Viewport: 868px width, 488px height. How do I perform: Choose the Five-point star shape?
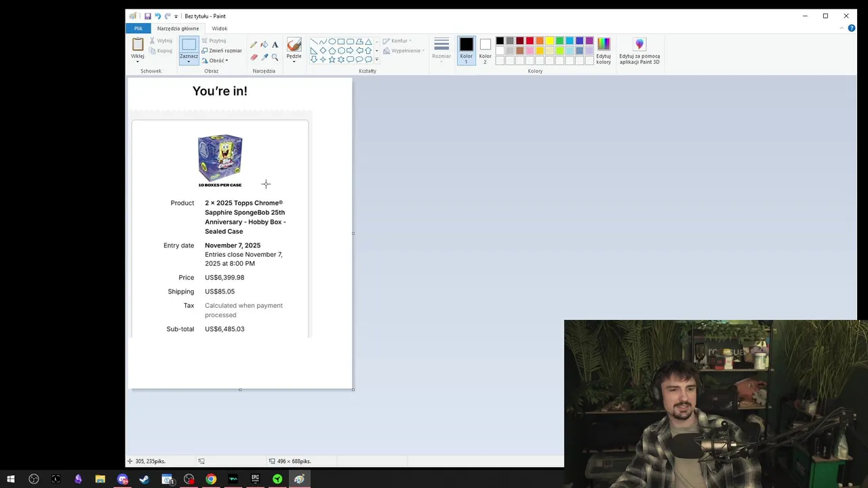pos(332,60)
